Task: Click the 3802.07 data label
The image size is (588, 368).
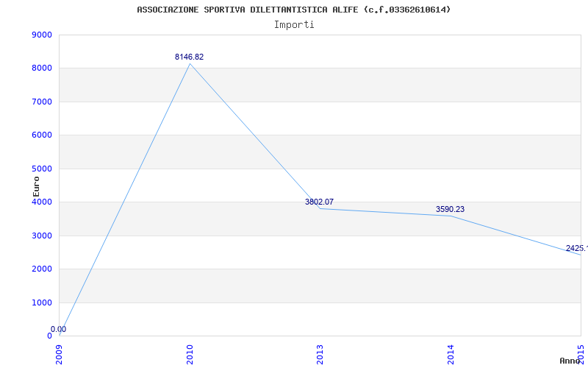Action: tap(319, 202)
